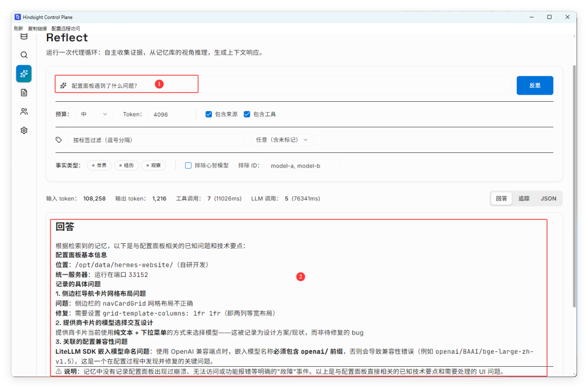Switch to the 回答 tab
The image size is (588, 388).
(501, 198)
